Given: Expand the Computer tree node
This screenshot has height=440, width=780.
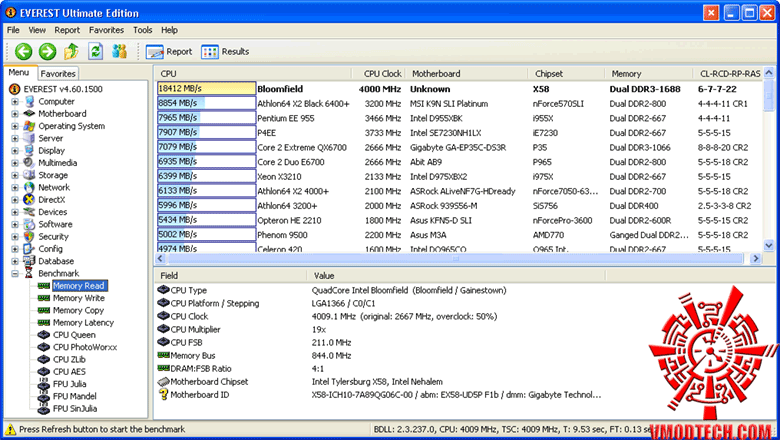Looking at the screenshot, I should point(15,102).
